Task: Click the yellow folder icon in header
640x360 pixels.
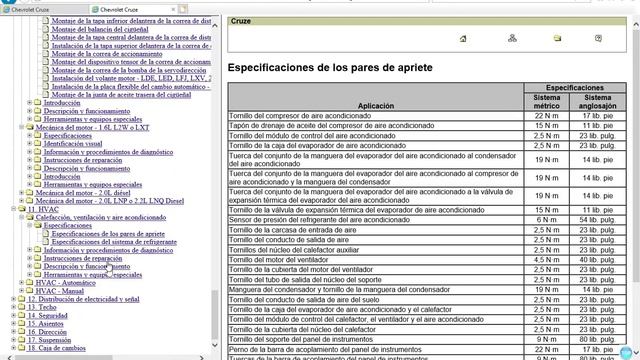Action: coord(557,38)
